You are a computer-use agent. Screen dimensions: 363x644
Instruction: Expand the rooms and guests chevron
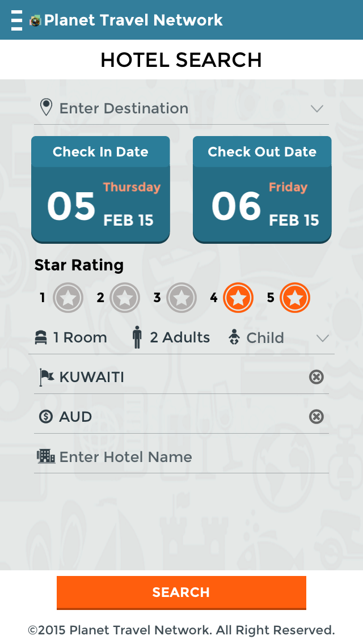point(322,338)
